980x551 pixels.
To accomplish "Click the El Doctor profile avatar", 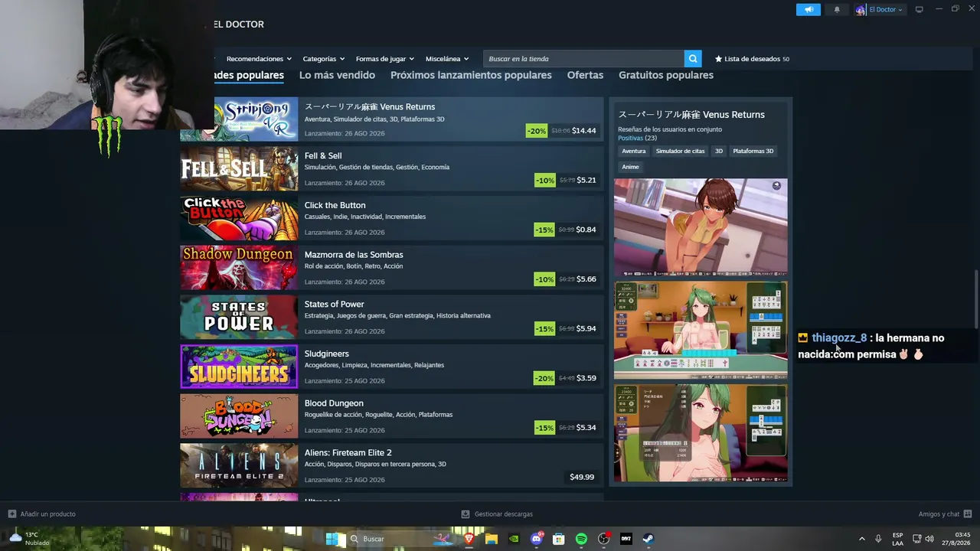I will (x=861, y=10).
